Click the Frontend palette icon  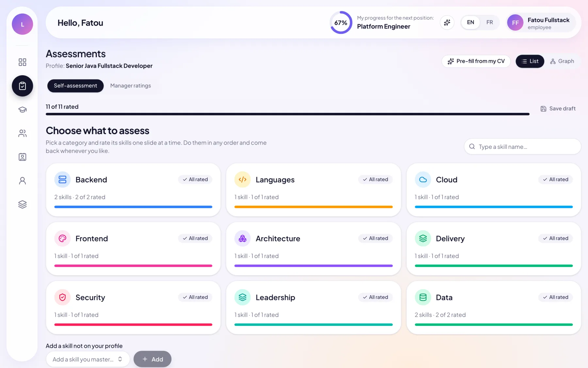pyautogui.click(x=62, y=238)
